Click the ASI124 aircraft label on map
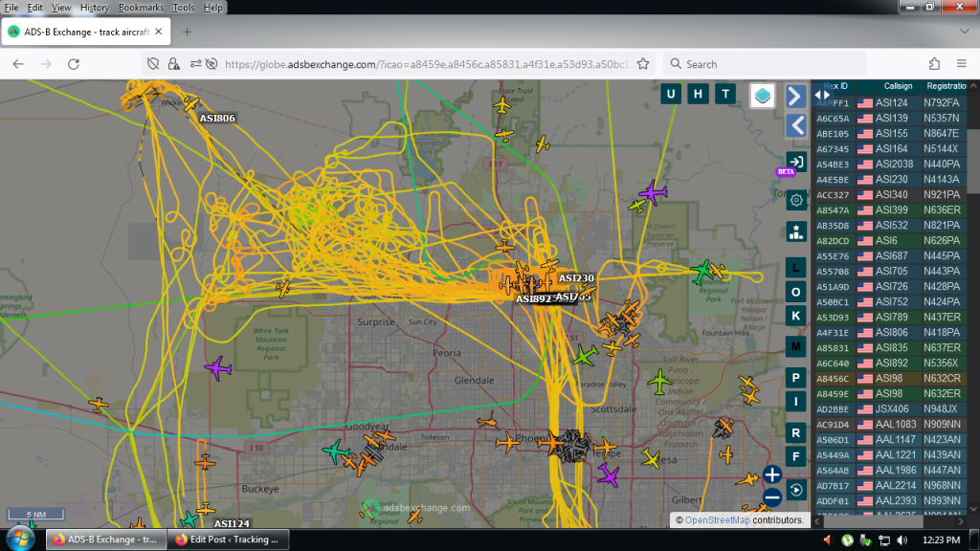 pyautogui.click(x=232, y=523)
